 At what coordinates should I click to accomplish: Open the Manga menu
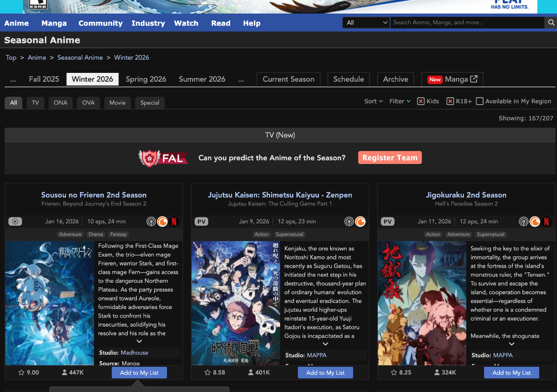[54, 23]
